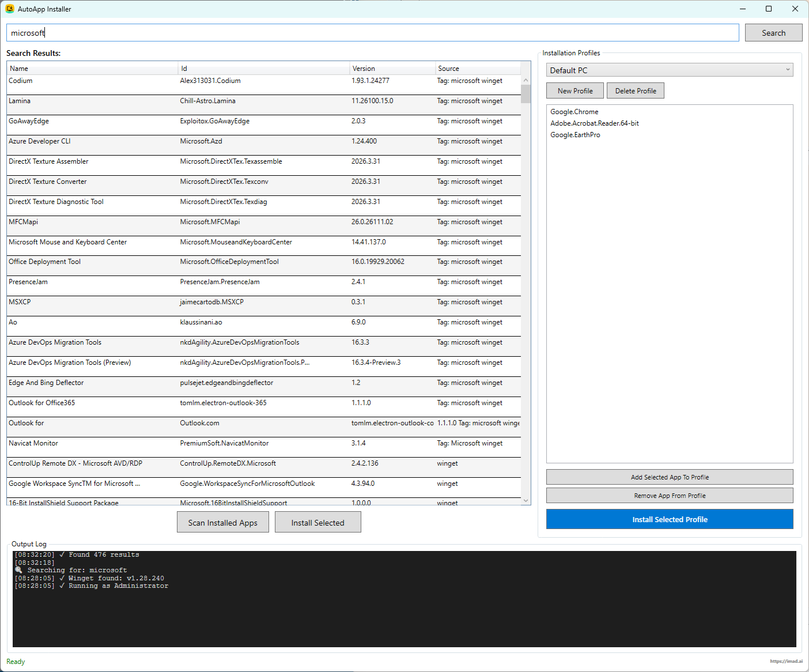Click the AutoApp Installer title bar icon
Screen dimensions: 809x672
click(x=10, y=9)
